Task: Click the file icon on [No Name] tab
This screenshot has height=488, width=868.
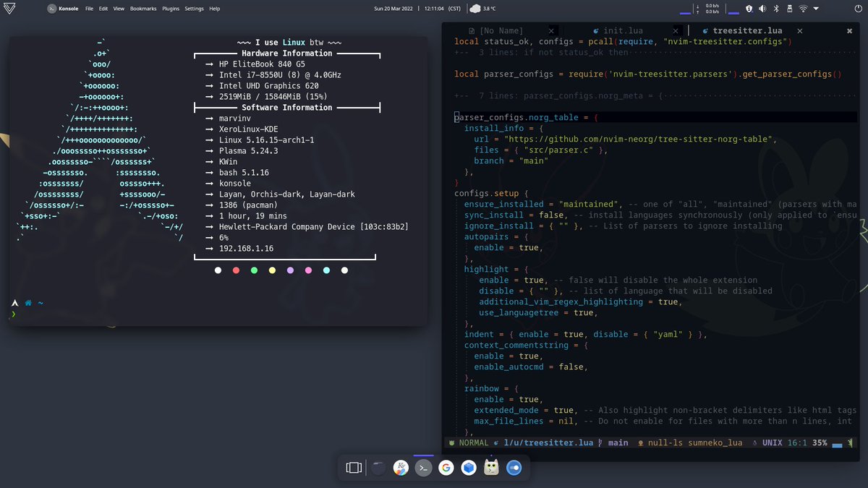Action: 472,31
